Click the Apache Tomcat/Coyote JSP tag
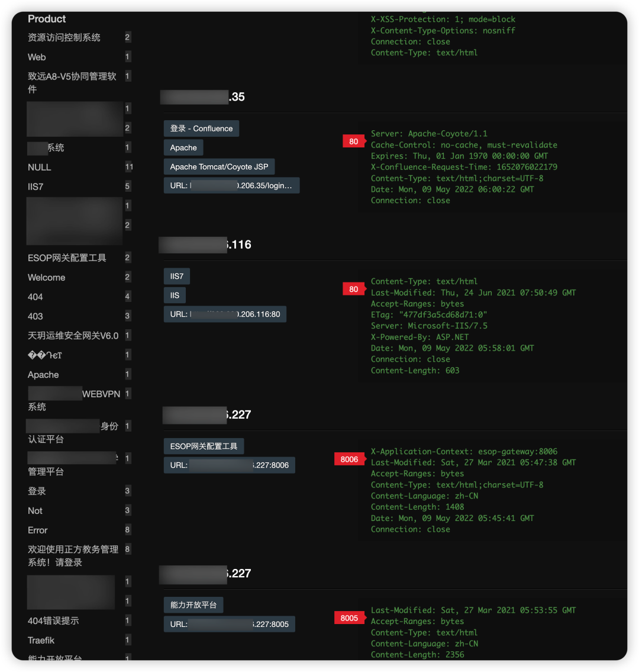This screenshot has height=672, width=639. pos(219,167)
